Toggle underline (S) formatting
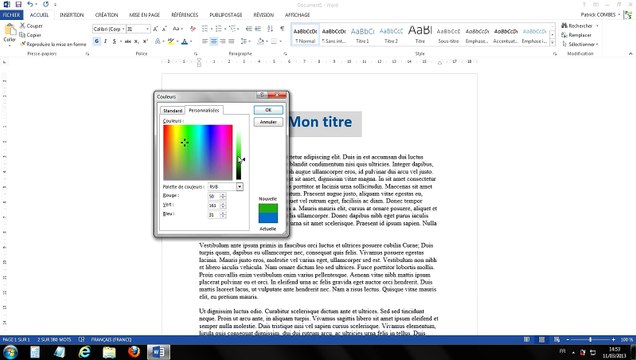The image size is (636, 360). click(114, 41)
